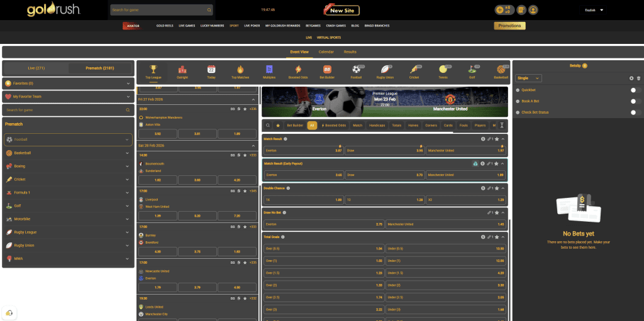Open the English language dropdown

click(594, 10)
